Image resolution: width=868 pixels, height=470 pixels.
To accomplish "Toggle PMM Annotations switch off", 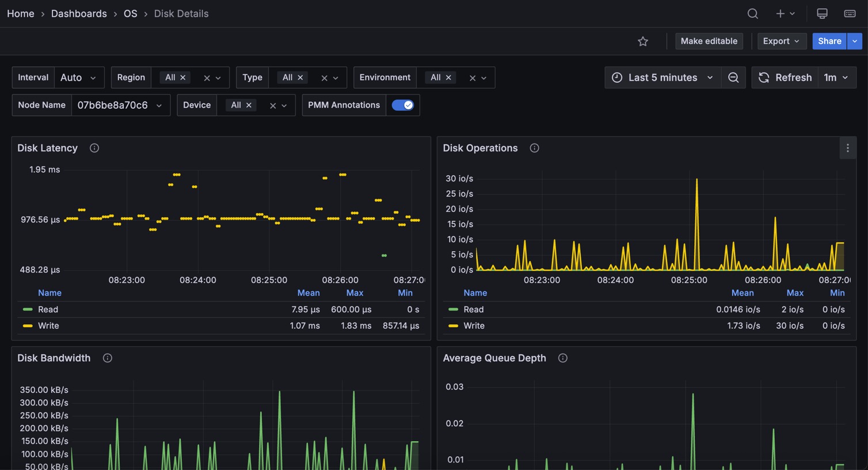I will pos(402,105).
